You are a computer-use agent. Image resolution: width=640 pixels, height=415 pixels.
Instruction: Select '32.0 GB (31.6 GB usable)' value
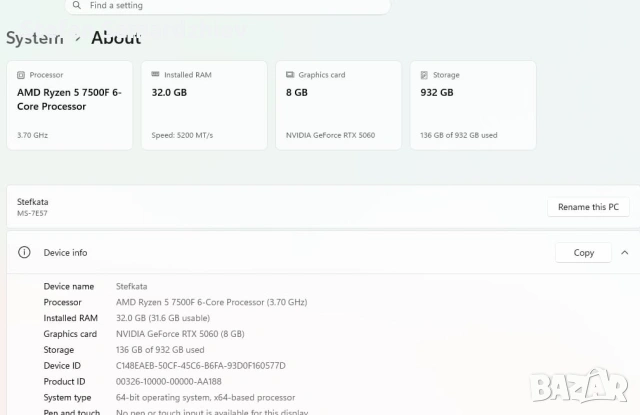(x=163, y=318)
